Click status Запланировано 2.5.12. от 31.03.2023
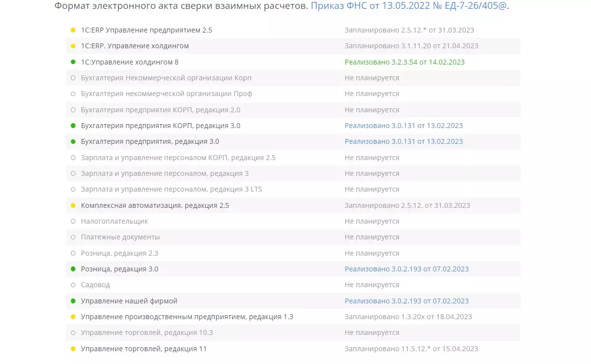591x364 pixels. point(407,205)
